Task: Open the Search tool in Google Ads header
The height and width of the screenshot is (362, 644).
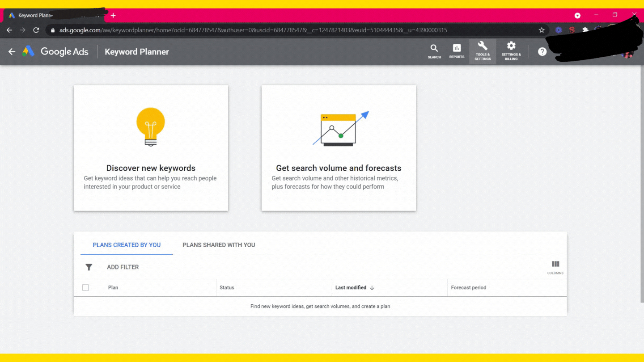Action: pyautogui.click(x=434, y=51)
